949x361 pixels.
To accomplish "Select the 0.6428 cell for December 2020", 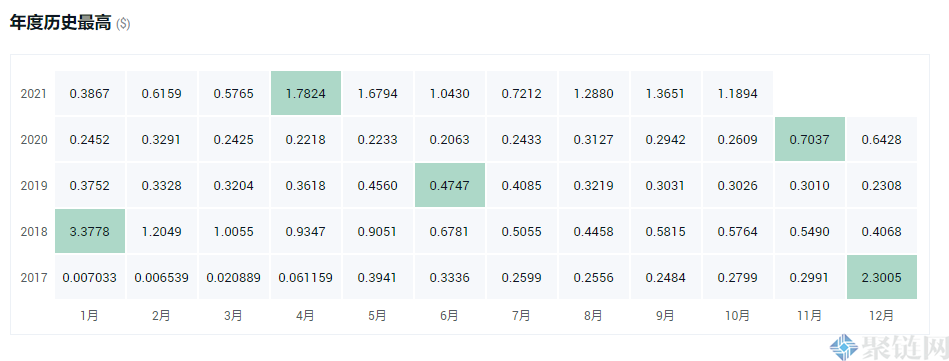I will pyautogui.click(x=882, y=139).
